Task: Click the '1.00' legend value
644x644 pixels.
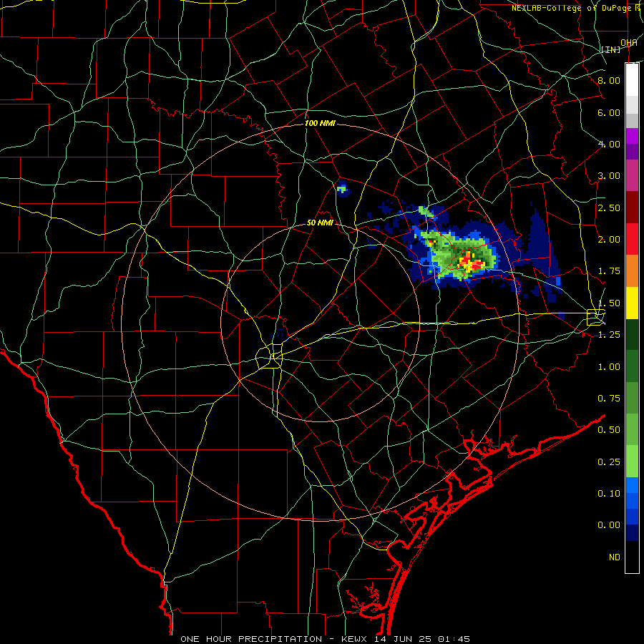Action: (x=609, y=367)
